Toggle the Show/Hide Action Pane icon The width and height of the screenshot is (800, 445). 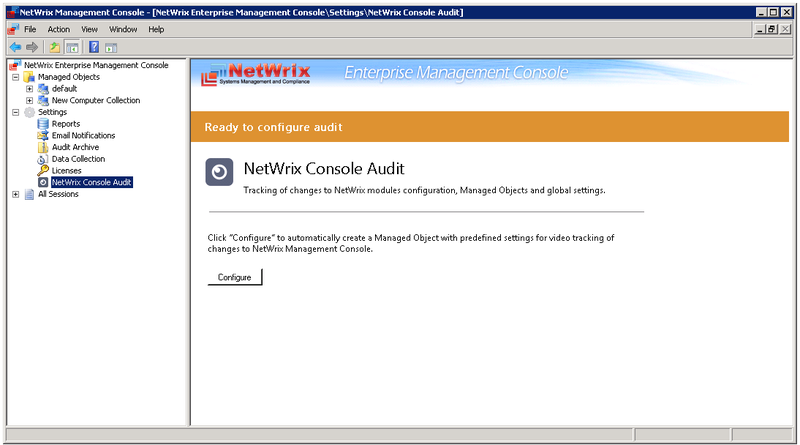(x=111, y=47)
